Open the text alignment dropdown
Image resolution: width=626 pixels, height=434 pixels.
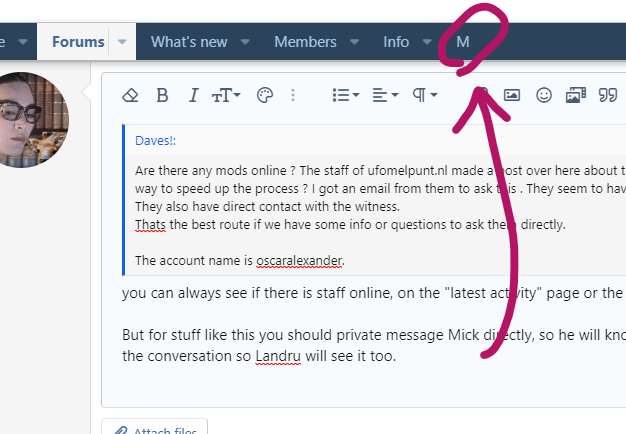pos(385,95)
